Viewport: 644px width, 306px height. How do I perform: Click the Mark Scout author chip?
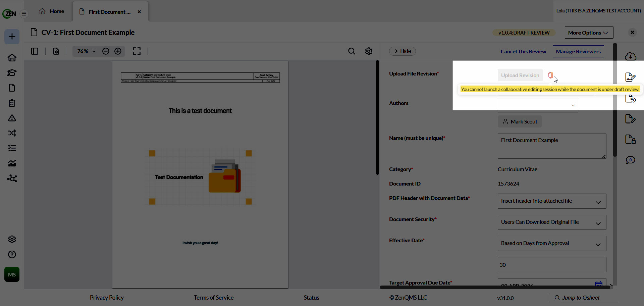(520, 121)
